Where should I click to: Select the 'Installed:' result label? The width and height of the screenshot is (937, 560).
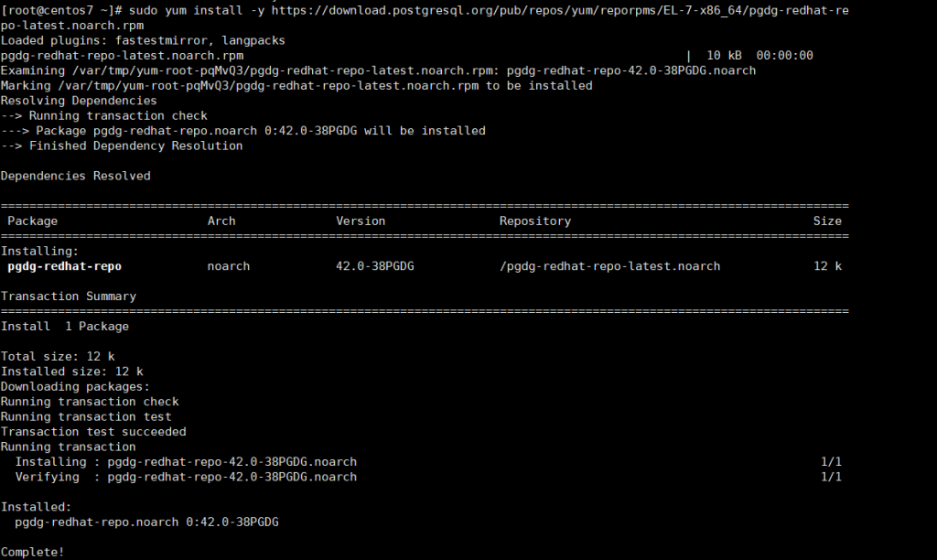(36, 507)
